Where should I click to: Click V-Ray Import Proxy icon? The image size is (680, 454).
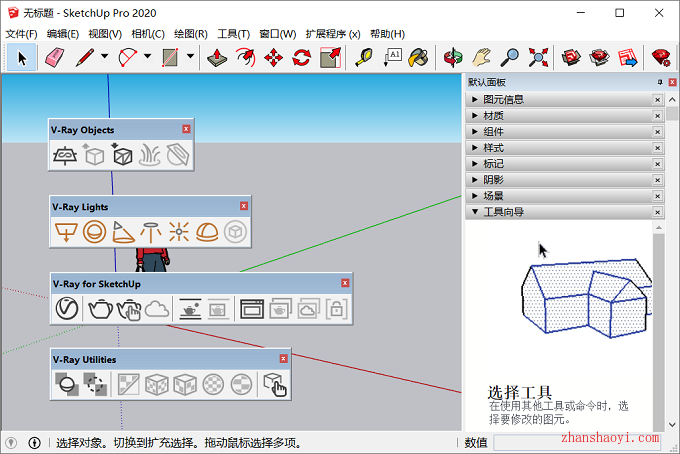[x=122, y=155]
